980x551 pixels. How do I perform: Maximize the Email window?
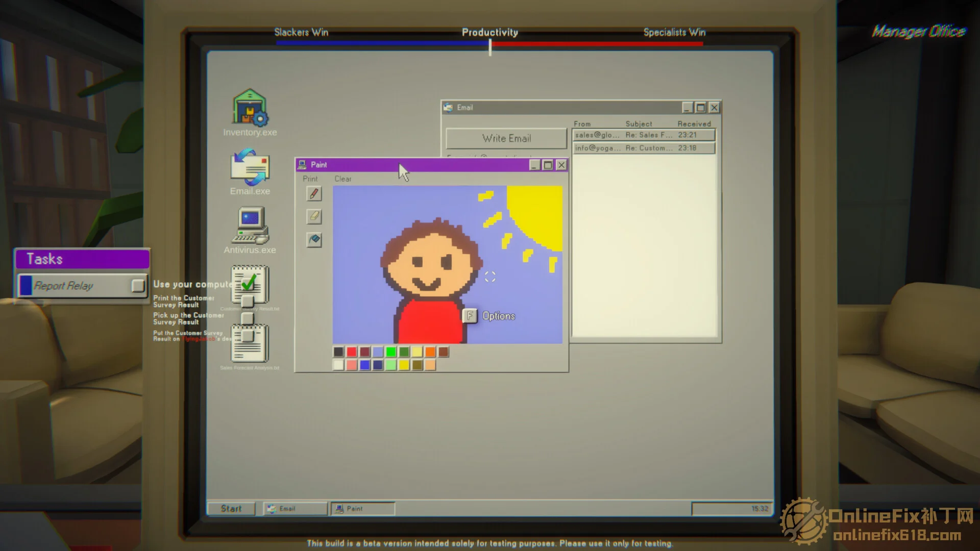coord(701,108)
